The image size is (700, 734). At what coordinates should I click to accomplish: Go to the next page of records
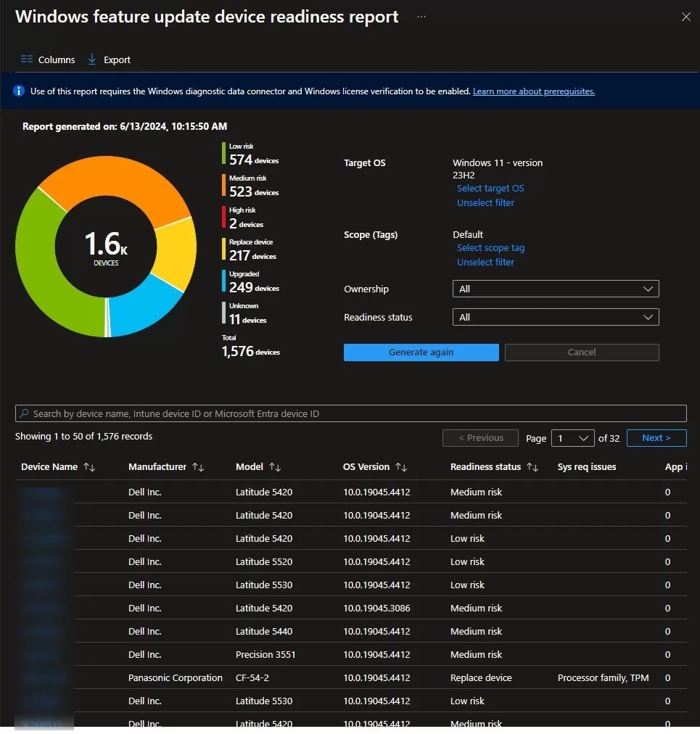click(656, 438)
